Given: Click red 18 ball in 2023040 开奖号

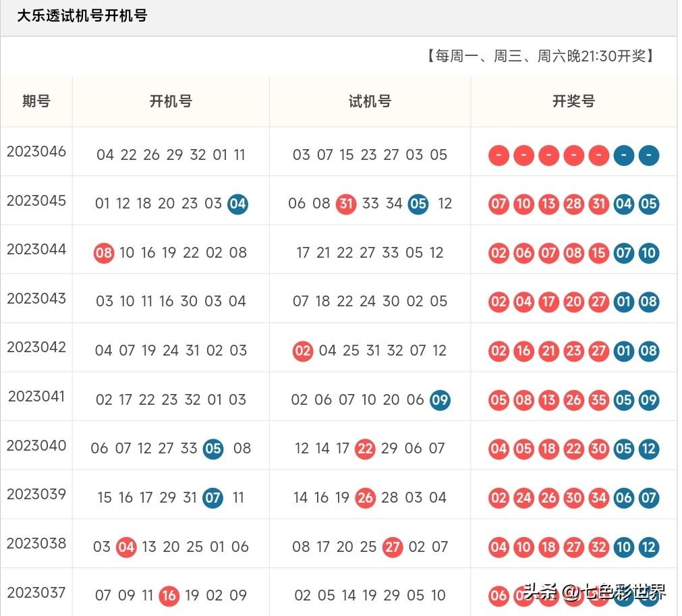Looking at the screenshot, I should tap(549, 449).
